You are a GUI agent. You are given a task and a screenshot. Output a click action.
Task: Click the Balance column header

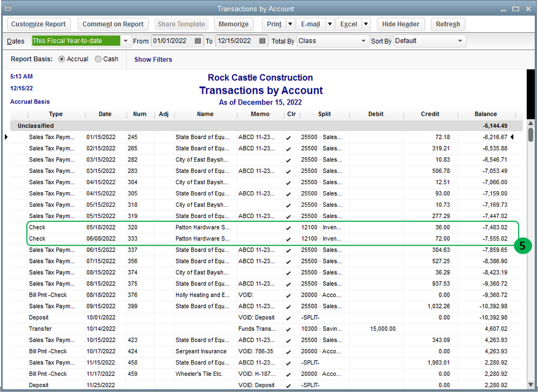[485, 114]
